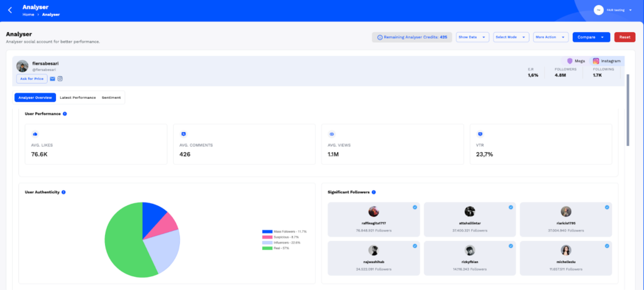Click the Instagram platform badge
The height and width of the screenshot is (290, 644).
[x=608, y=61]
